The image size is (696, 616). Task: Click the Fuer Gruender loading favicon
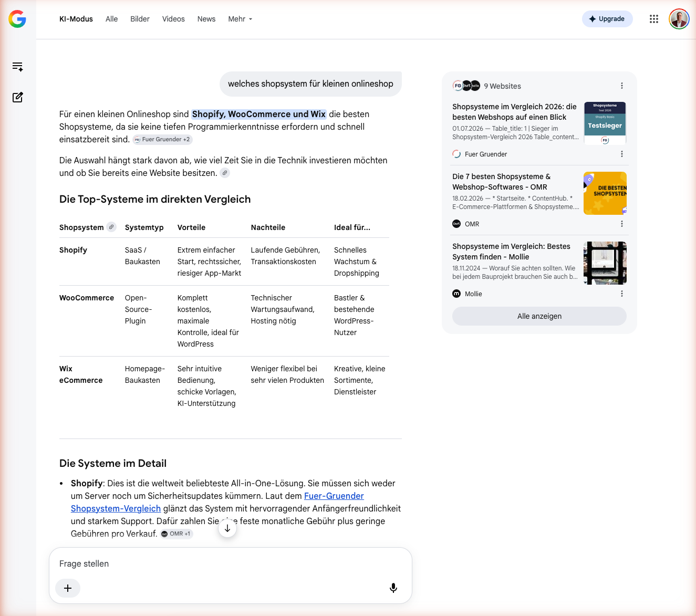[456, 154]
